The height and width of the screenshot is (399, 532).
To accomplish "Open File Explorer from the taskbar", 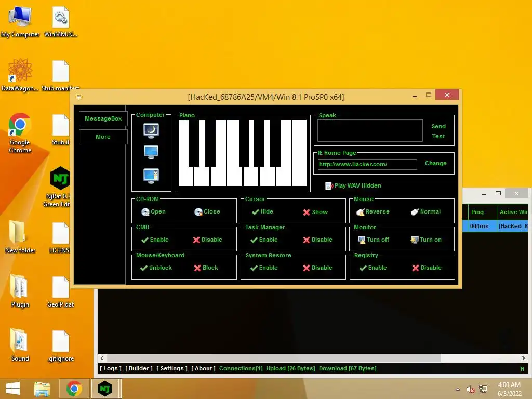I will (x=42, y=389).
